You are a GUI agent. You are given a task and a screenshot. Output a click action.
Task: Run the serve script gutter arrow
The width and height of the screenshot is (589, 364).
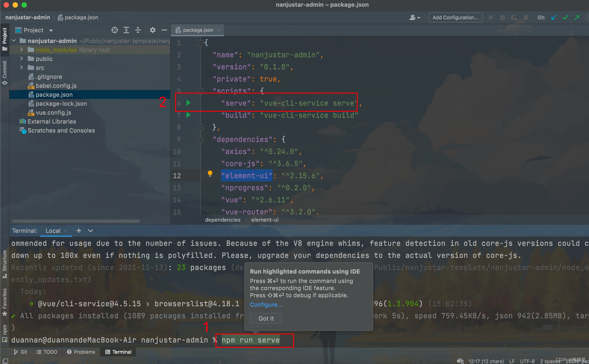(189, 103)
